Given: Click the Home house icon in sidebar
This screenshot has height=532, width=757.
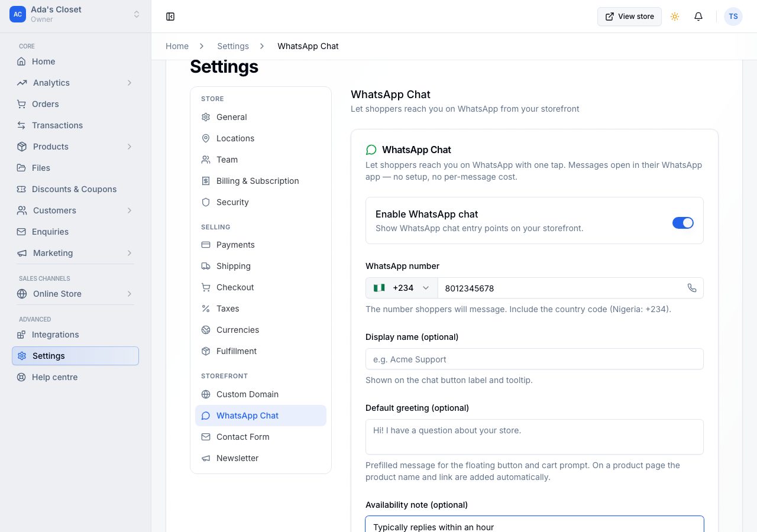Looking at the screenshot, I should click(21, 61).
